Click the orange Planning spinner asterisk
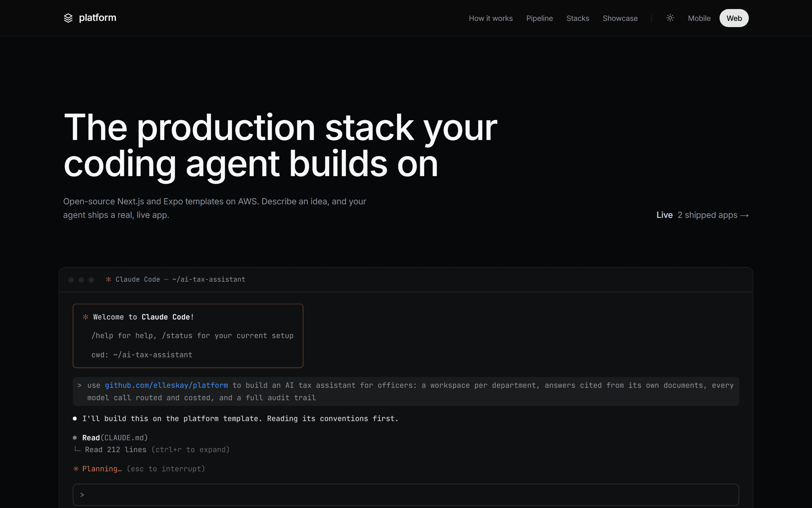This screenshot has height=508, width=812. [x=76, y=469]
